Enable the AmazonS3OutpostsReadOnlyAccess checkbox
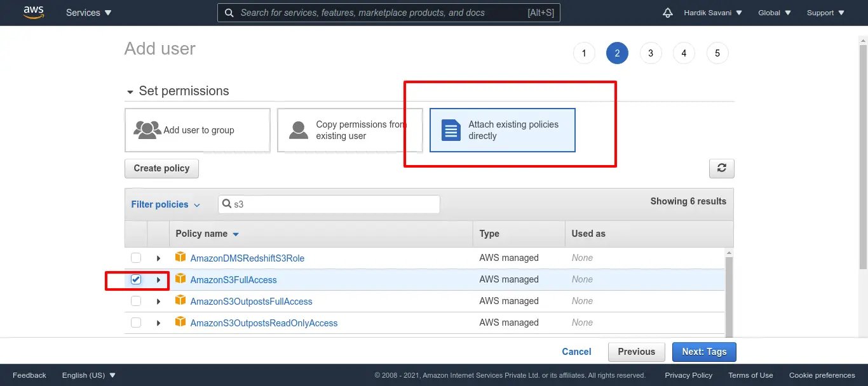 click(136, 323)
